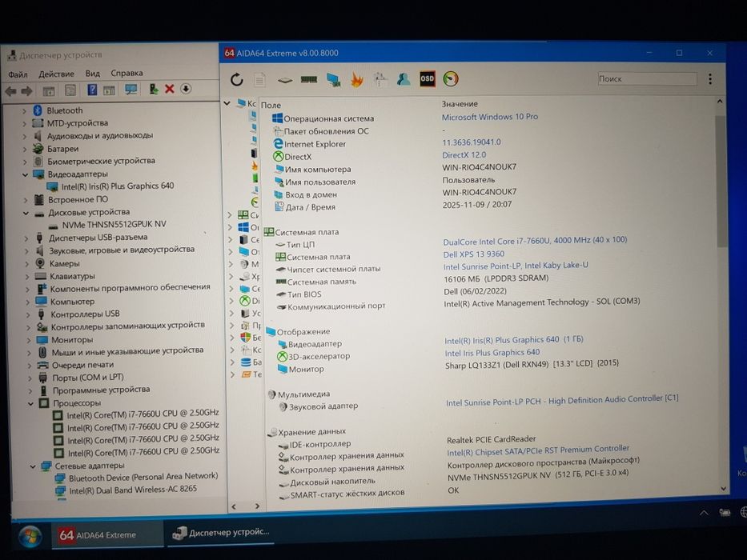
Task: Collapse Процессоры node
Action: point(31,404)
